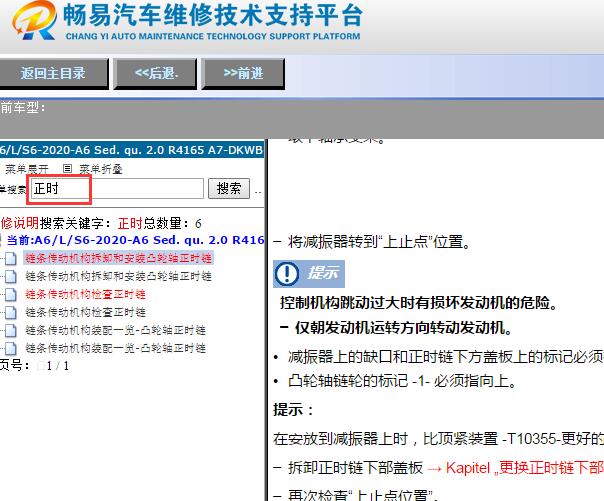
Task: Go back using the <<后退 button
Action: (156, 73)
